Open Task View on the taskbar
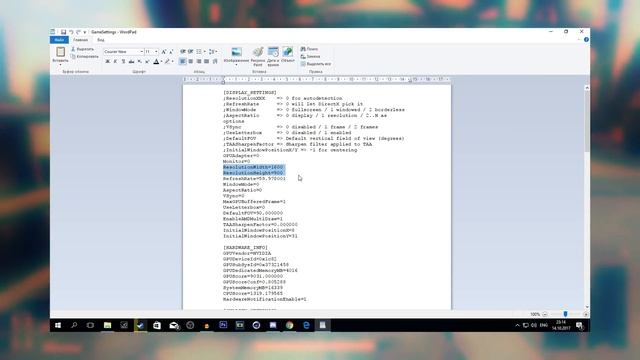Screen dimensions: 640x360 click(x=90, y=325)
